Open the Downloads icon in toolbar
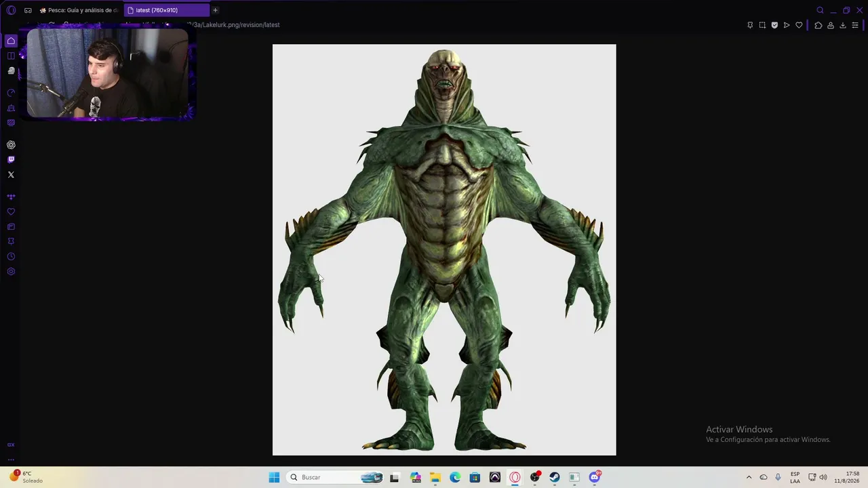Screen dimensions: 868x488 (x=843, y=25)
